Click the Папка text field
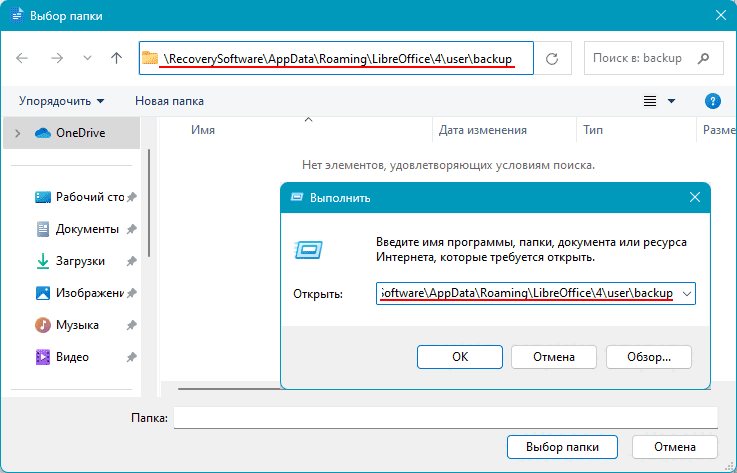 tap(446, 418)
